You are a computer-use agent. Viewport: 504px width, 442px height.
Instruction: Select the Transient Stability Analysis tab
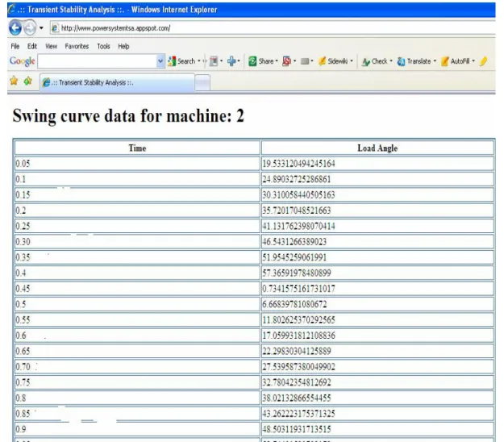[x=117, y=82]
